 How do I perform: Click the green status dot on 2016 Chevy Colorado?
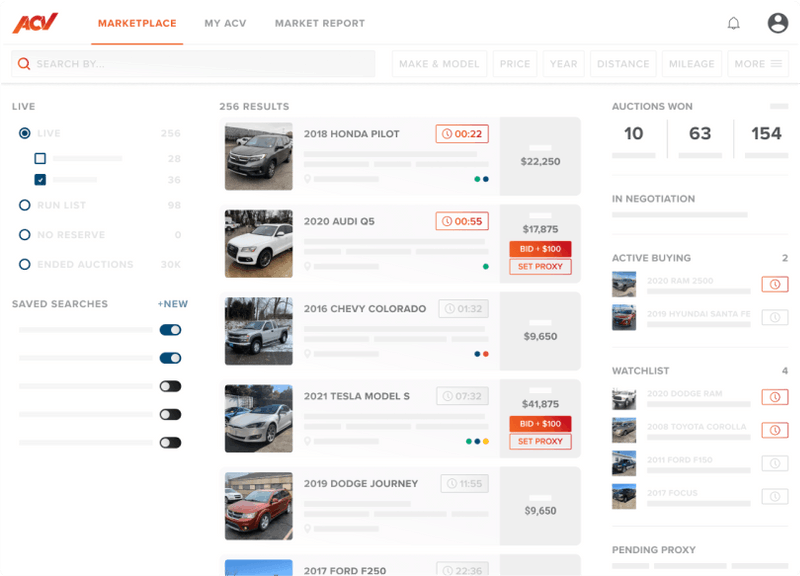(475, 353)
